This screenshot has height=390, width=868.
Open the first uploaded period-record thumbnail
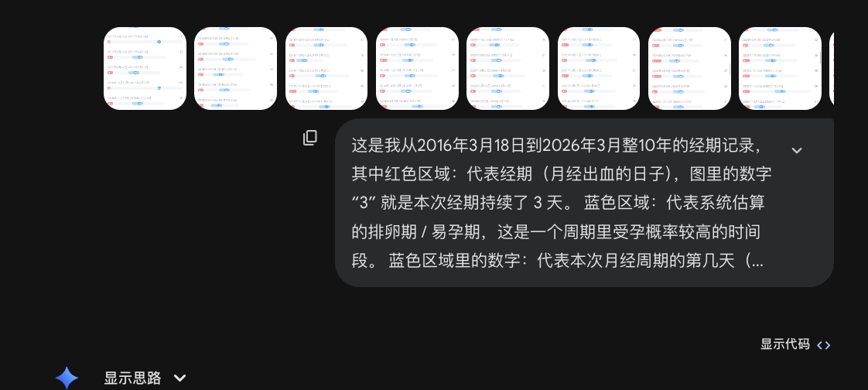[145, 68]
